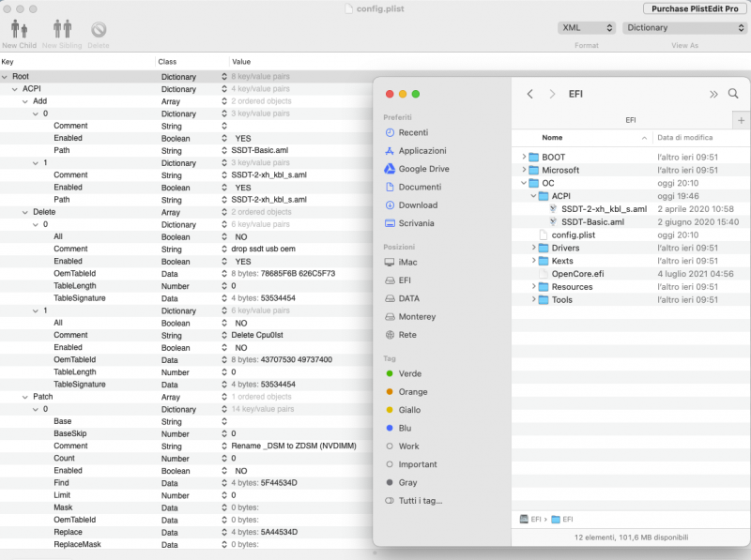Open Google Drive in Finder sidebar
751x560 pixels.
(422, 169)
